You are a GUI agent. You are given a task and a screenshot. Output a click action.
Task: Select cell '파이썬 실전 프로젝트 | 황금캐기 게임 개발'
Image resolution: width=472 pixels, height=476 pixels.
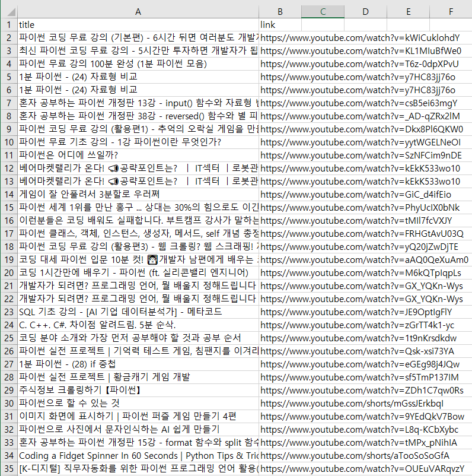138,377
